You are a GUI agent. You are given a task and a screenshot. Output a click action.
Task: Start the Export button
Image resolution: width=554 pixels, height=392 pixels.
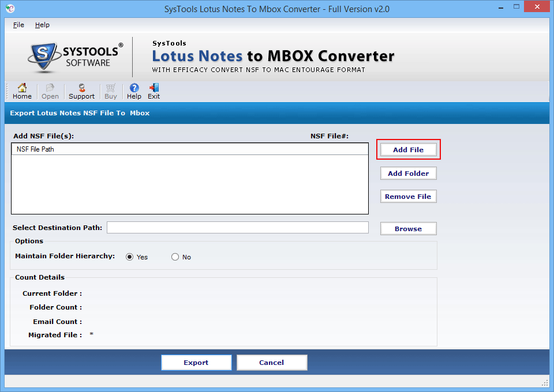pos(196,363)
